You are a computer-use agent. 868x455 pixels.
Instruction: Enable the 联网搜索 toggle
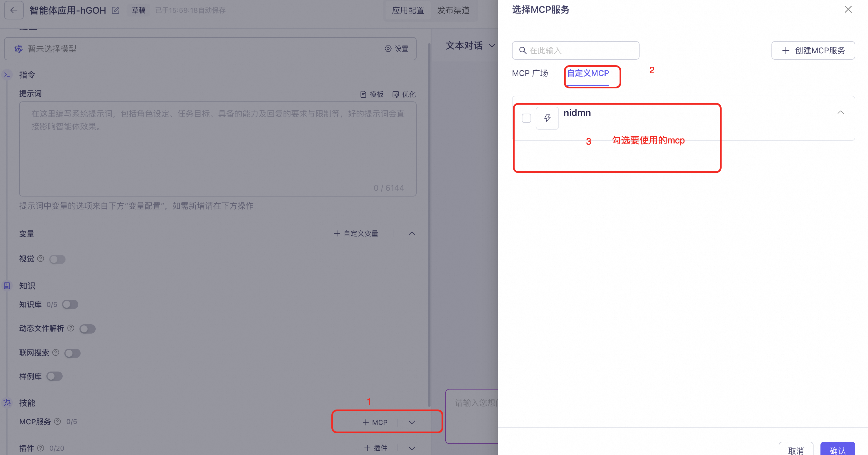72,353
